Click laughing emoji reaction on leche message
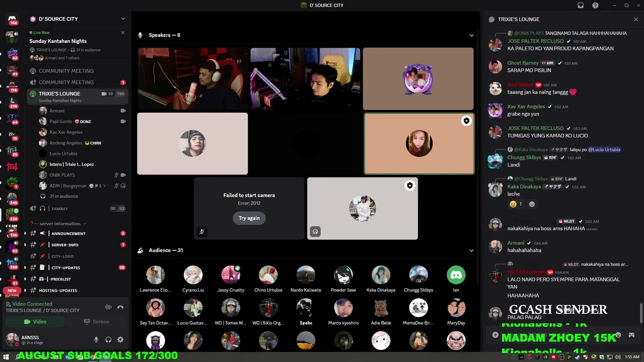Screen dimensions: 644x362 516,204
